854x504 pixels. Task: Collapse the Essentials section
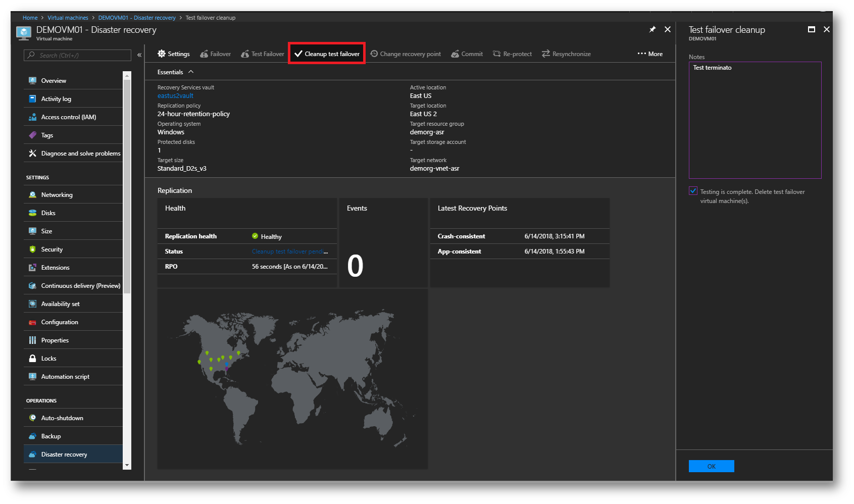[x=191, y=72]
